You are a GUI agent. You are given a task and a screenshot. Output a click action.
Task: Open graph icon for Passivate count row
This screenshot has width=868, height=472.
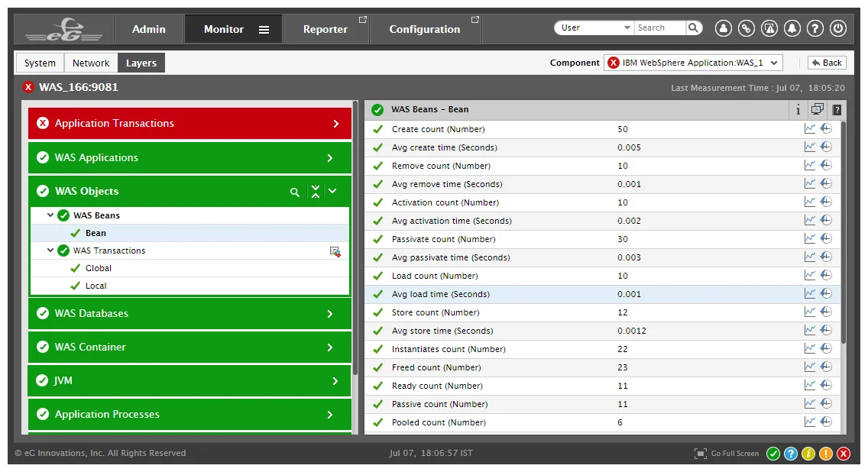coord(809,238)
